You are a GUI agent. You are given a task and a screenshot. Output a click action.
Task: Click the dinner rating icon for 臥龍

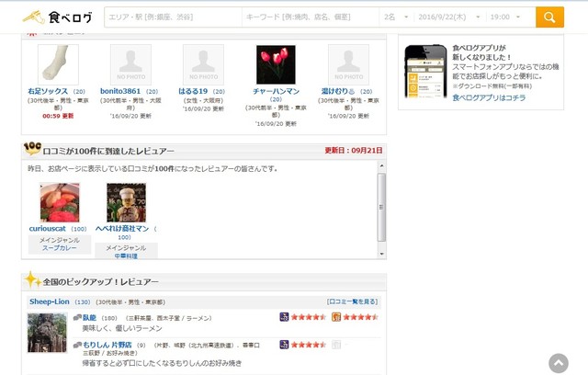pos(285,317)
